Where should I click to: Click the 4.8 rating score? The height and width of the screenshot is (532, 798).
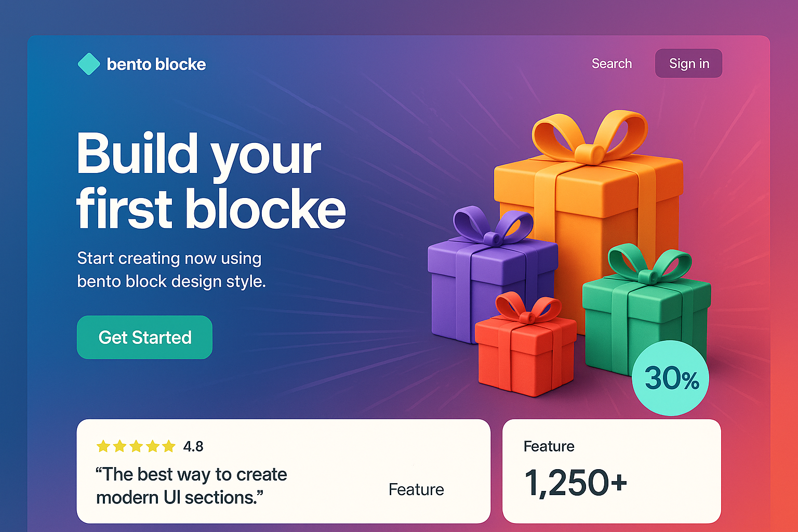pos(193,446)
